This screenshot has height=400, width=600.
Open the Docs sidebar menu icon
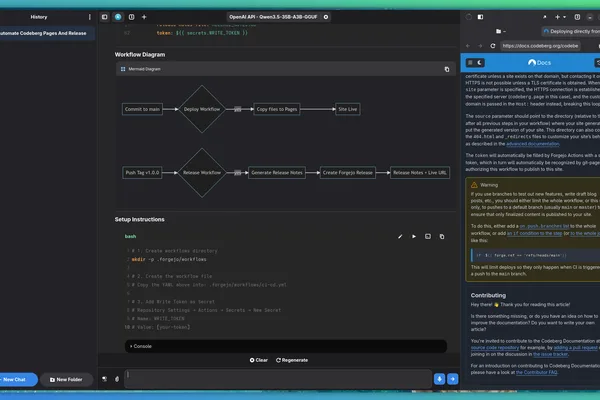coord(470,62)
